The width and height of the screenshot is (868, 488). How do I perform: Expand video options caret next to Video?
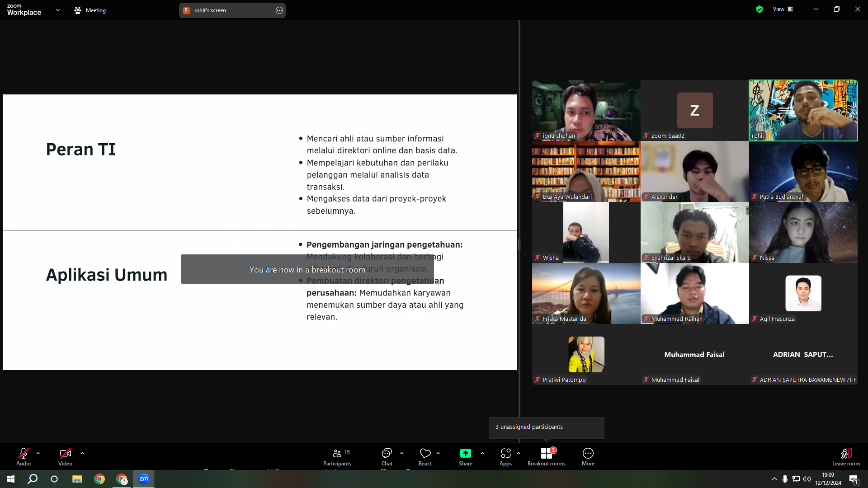tap(82, 453)
